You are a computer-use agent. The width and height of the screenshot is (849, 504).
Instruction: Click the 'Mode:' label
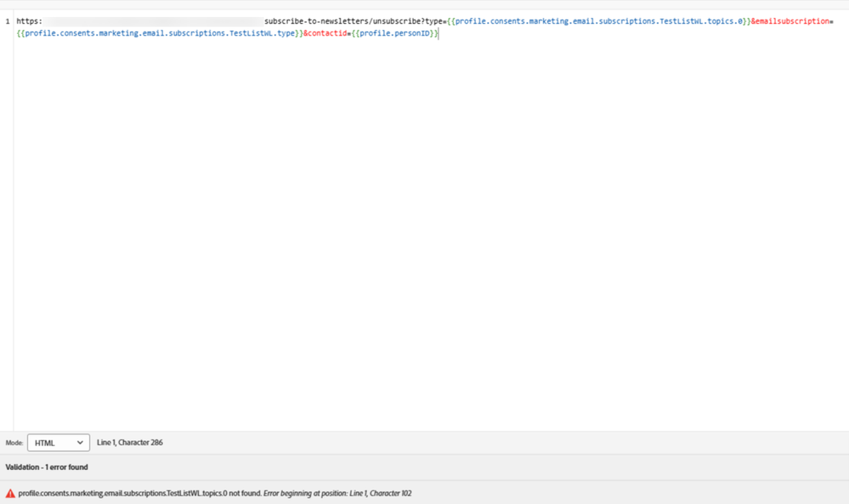(14, 443)
